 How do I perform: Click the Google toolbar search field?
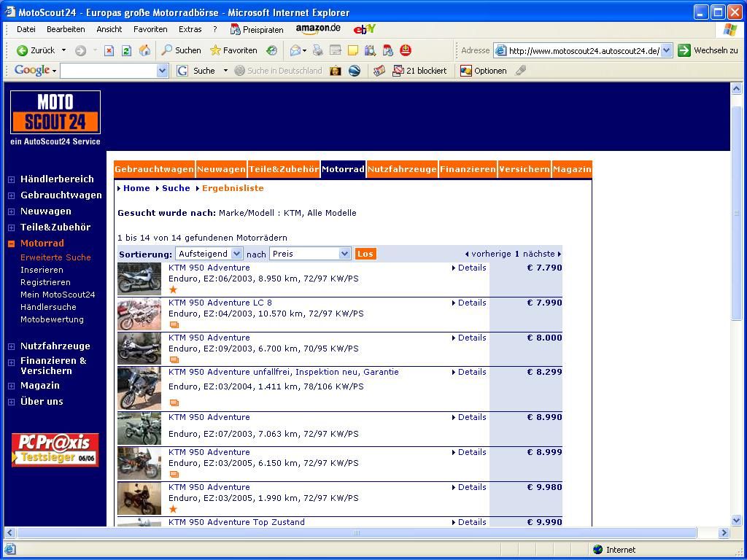click(108, 71)
